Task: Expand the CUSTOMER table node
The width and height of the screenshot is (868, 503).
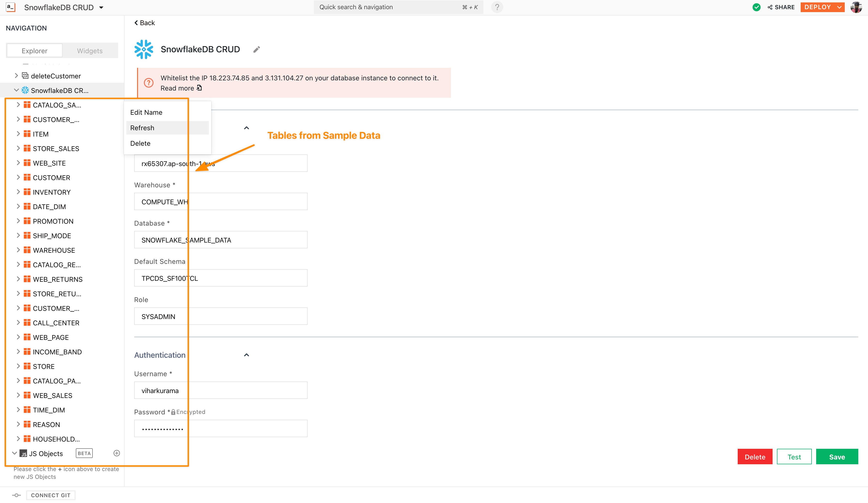Action: point(18,177)
